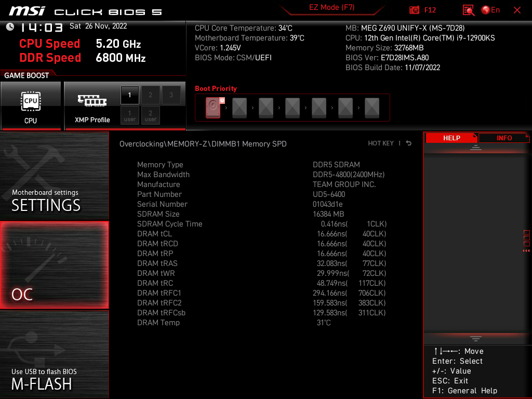The width and height of the screenshot is (532, 399).
Task: Click the clock icon beside the time
Action: [x=10, y=27]
